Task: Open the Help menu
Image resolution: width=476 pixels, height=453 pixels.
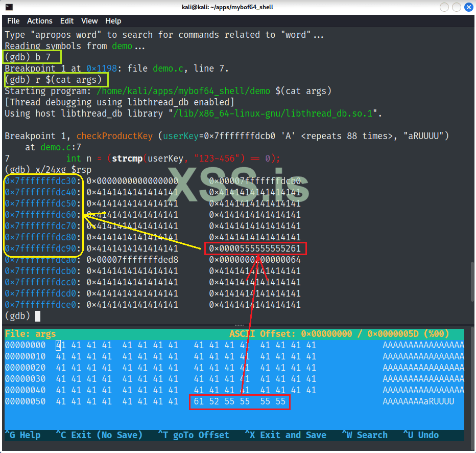Action: click(113, 21)
